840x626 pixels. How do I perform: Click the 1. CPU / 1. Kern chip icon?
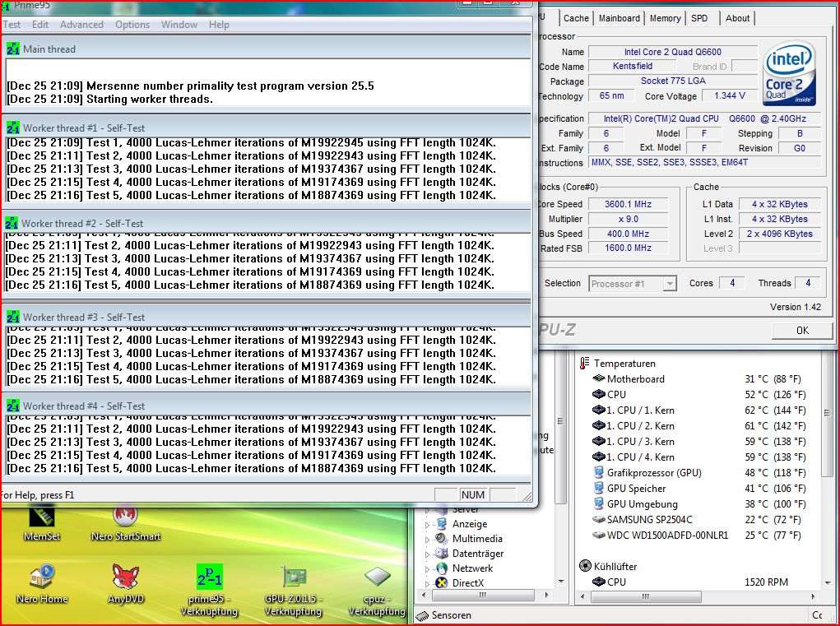tap(598, 410)
